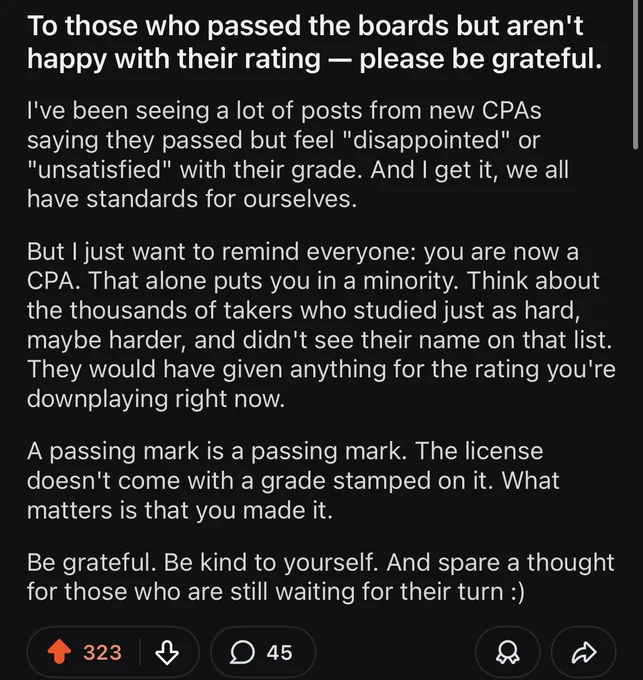Click 'please be grateful.' in the title
Image resolution: width=643 pixels, height=680 pixels.
pyautogui.click(x=480, y=59)
